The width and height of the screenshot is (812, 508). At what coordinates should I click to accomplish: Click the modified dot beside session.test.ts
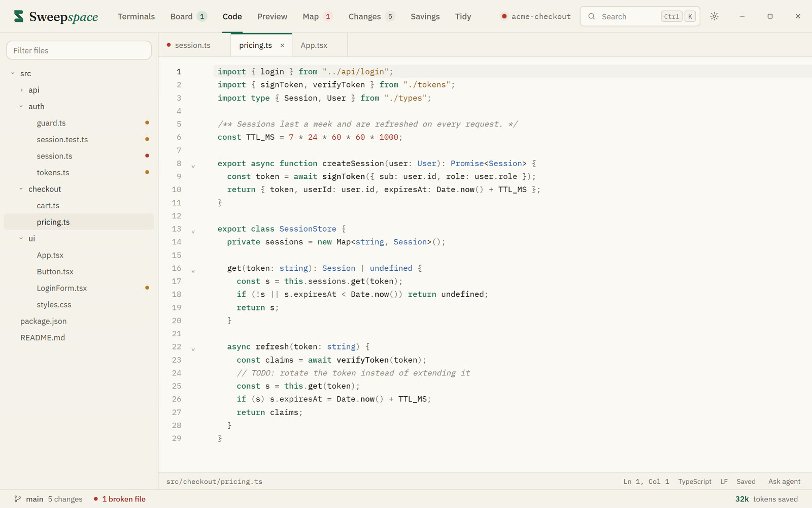point(147,139)
